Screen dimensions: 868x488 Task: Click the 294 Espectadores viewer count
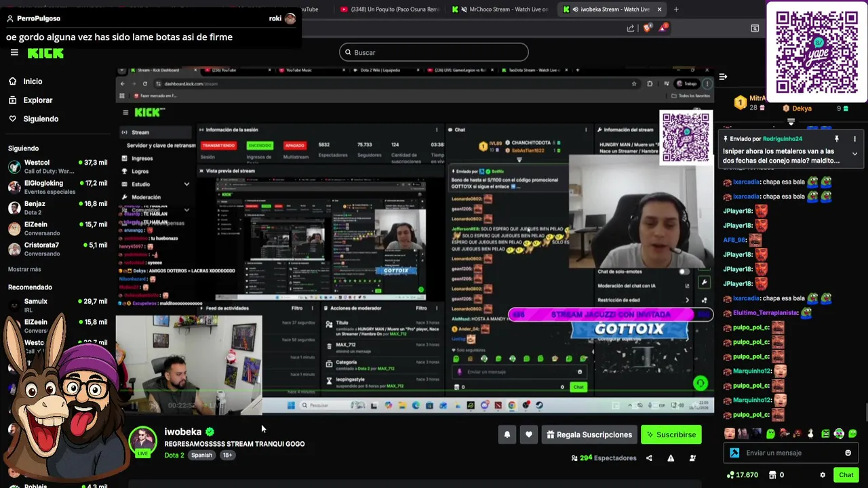[604, 458]
